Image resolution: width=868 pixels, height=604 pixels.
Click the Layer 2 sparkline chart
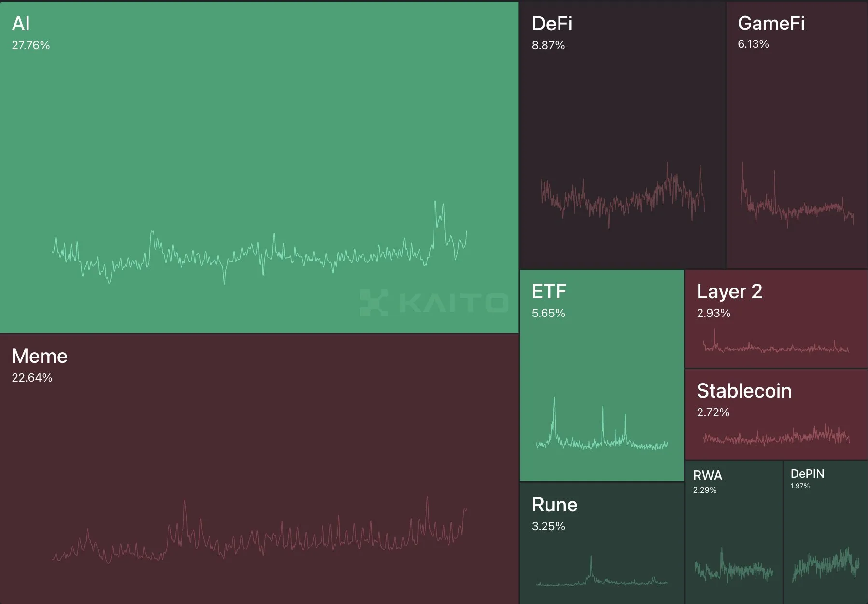coord(776,341)
